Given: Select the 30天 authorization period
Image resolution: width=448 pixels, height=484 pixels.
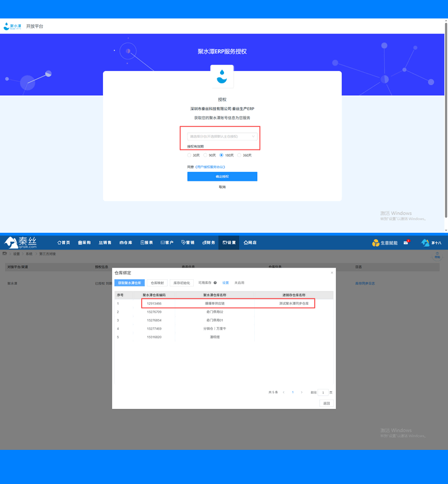Looking at the screenshot, I should [189, 155].
